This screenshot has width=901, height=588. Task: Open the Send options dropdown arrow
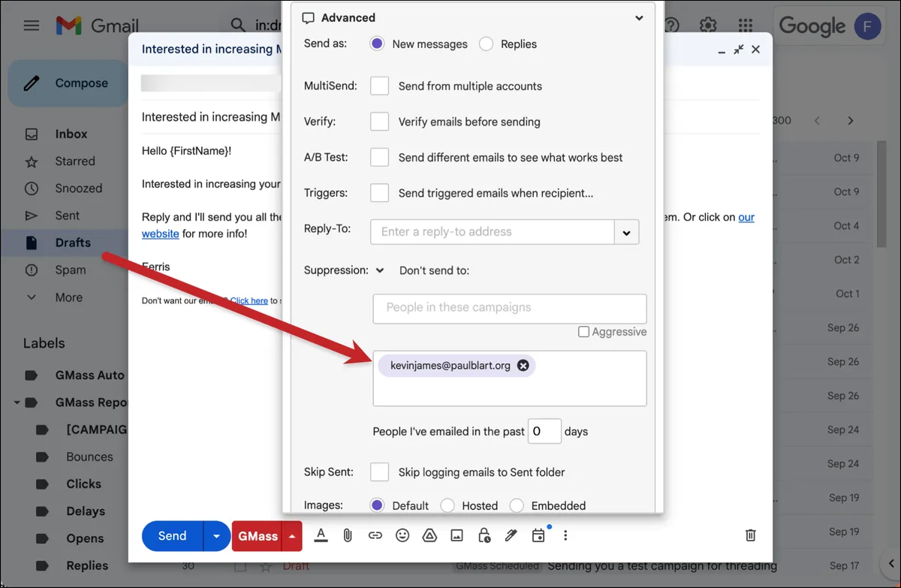[216, 536]
